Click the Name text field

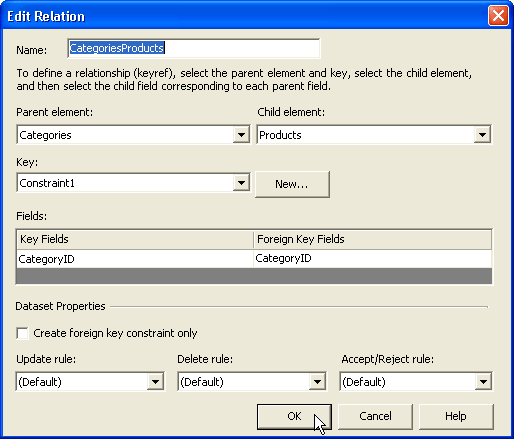194,48
